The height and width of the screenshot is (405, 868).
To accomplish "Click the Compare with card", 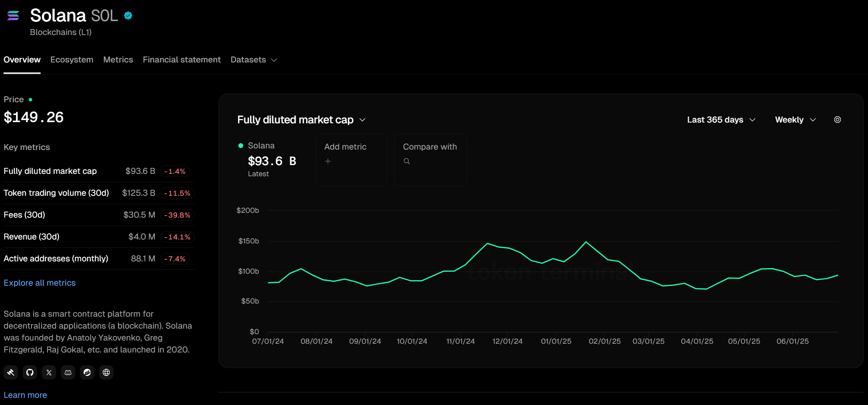I will click(x=431, y=160).
